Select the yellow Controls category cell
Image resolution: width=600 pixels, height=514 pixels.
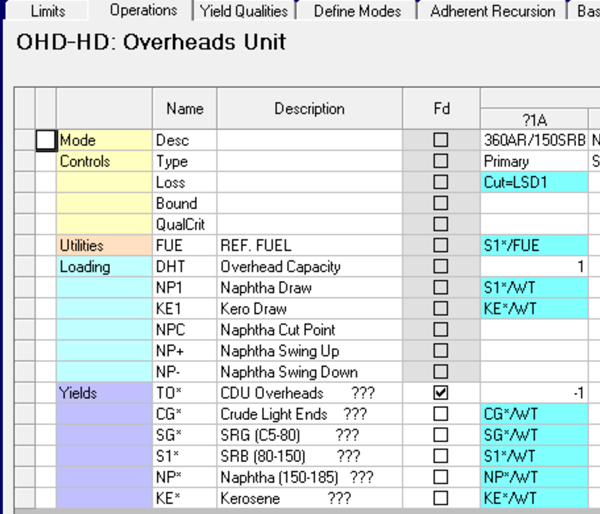[x=104, y=162]
